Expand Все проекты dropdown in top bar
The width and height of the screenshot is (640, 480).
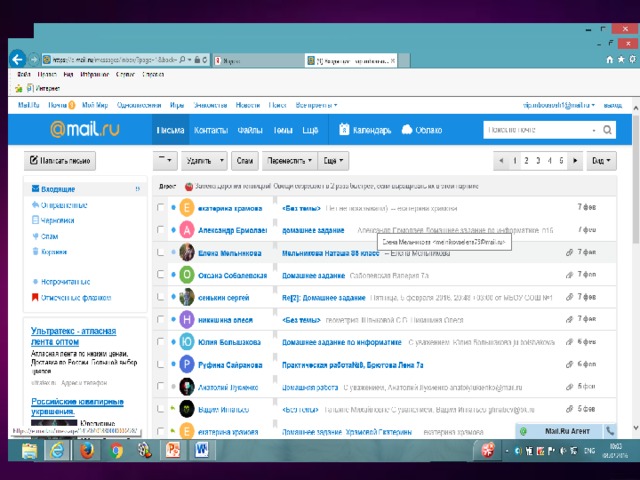pyautogui.click(x=316, y=105)
